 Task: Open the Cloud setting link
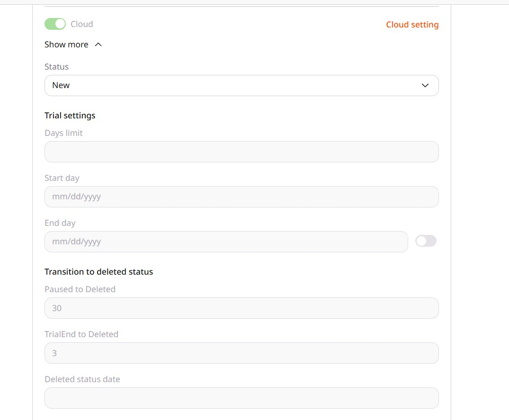point(412,25)
